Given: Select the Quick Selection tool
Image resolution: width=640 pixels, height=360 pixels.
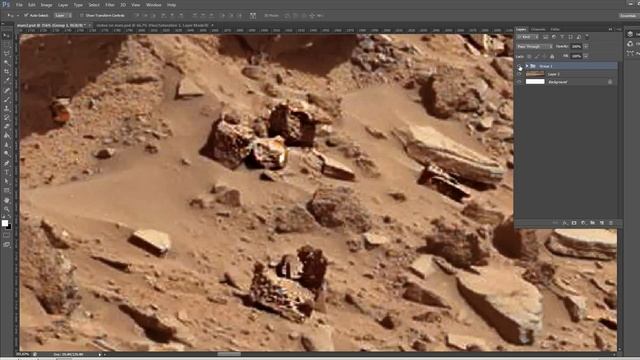Looking at the screenshot, I should coord(7,62).
